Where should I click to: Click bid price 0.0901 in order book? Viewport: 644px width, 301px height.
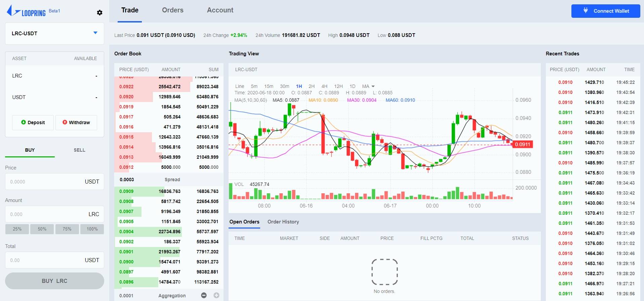pyautogui.click(x=126, y=252)
